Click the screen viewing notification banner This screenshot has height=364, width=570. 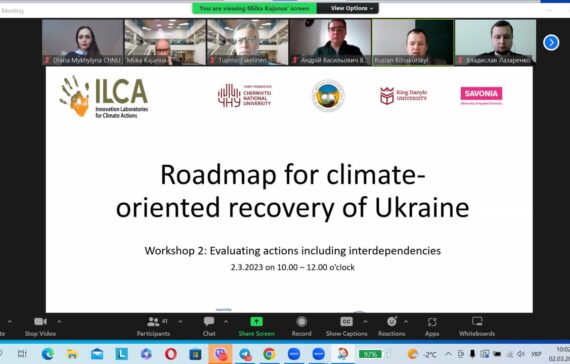(x=254, y=8)
